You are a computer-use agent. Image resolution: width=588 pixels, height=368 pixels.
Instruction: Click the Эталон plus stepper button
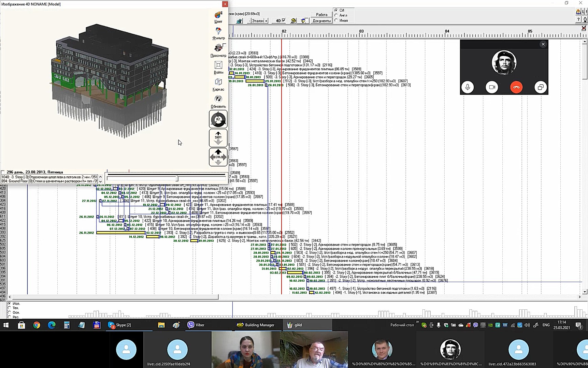click(266, 21)
